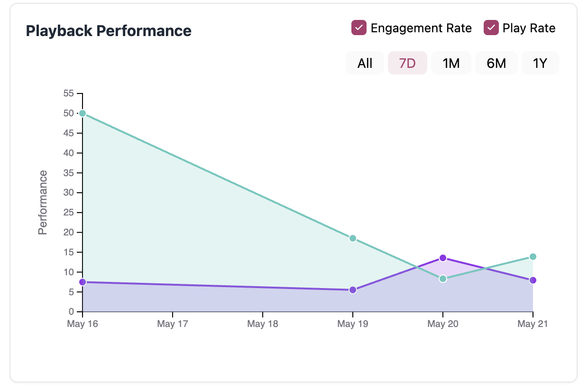
Task: Enable the Engagement Rate series toggle
Action: [358, 28]
